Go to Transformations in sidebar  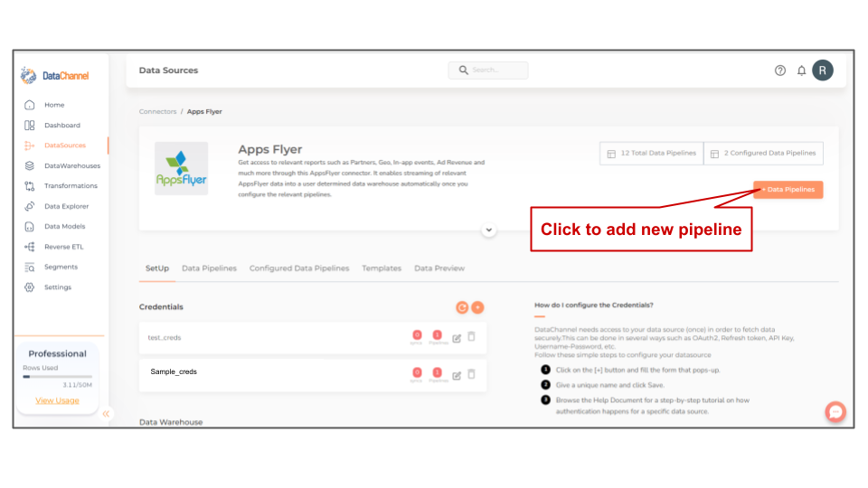[71, 186]
